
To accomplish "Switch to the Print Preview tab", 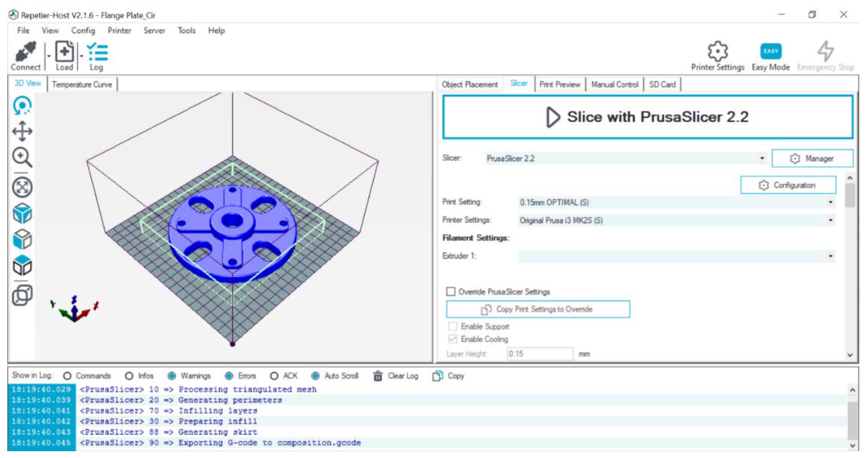I will click(560, 84).
